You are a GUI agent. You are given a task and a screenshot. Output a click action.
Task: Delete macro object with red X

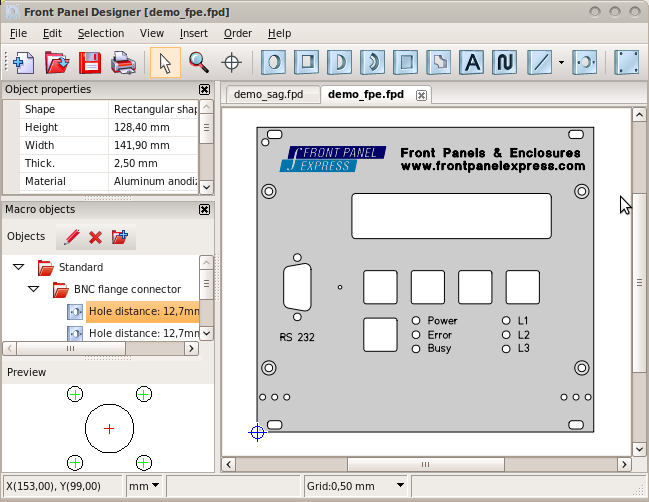(x=95, y=237)
